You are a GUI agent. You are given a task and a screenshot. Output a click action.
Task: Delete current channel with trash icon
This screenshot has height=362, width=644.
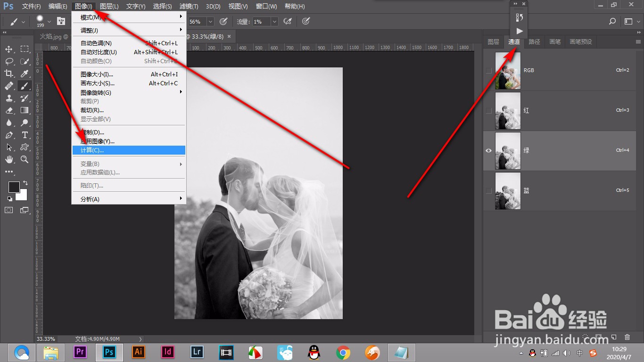pyautogui.click(x=627, y=337)
